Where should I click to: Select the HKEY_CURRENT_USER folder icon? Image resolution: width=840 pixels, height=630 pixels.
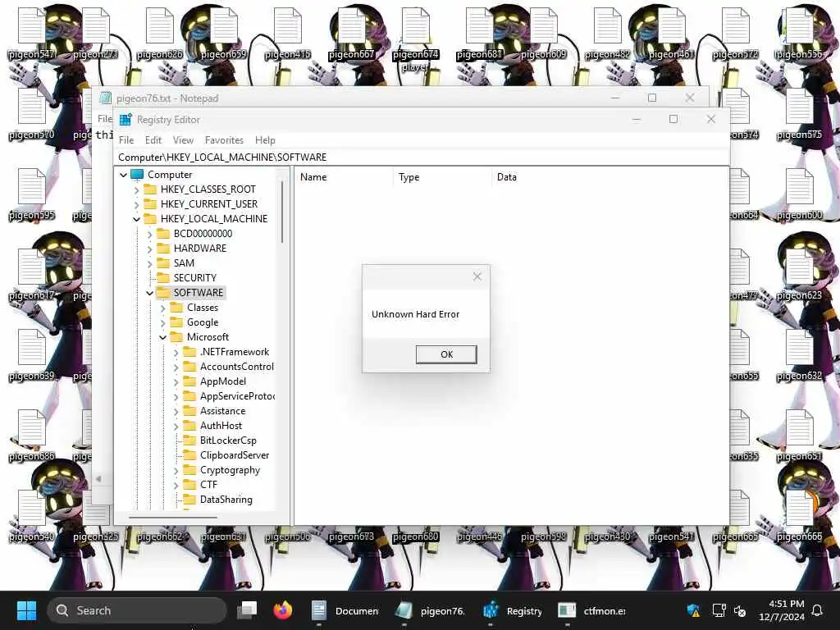(151, 204)
